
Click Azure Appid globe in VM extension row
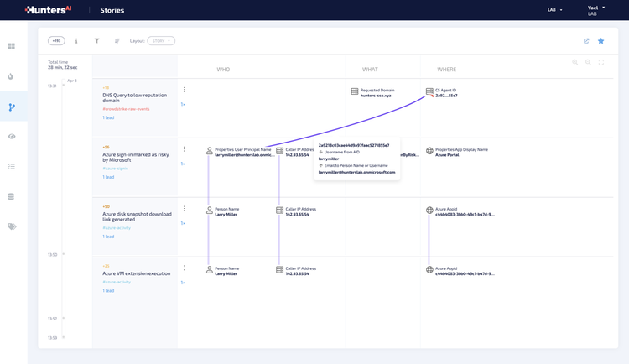429,270
